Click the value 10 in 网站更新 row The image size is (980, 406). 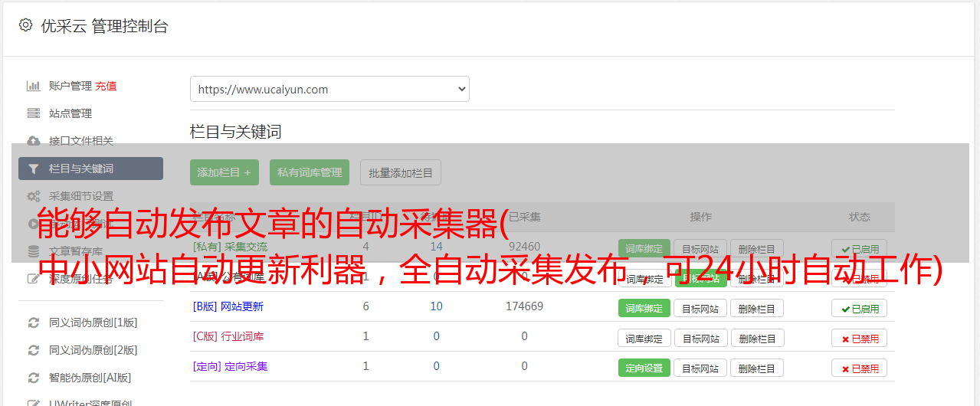(436, 306)
